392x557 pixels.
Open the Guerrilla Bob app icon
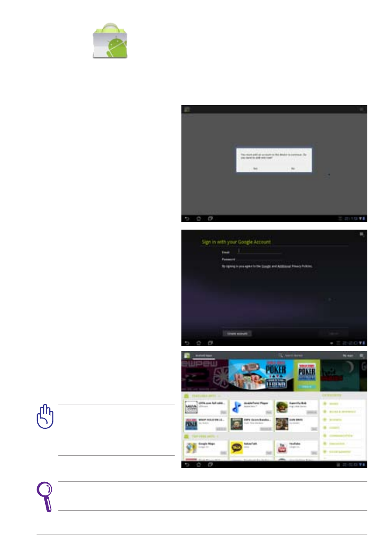tap(281, 407)
